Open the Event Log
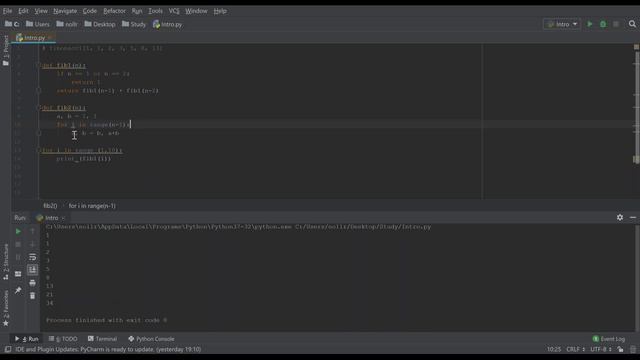The image size is (640, 360). pos(609,339)
